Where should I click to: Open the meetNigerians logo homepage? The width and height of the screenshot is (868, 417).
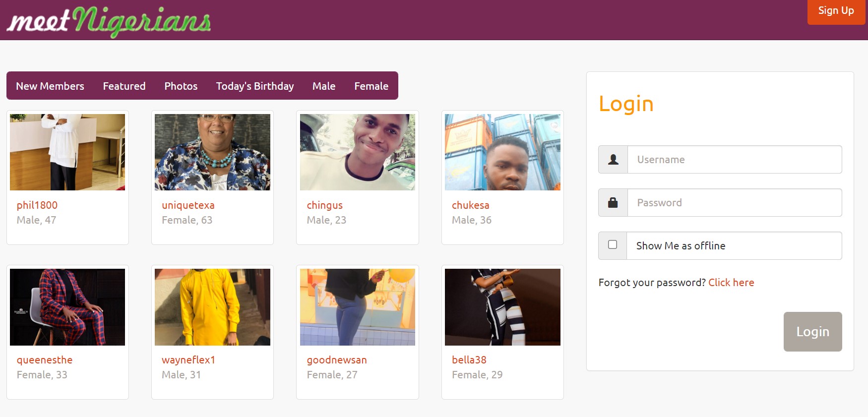(109, 21)
